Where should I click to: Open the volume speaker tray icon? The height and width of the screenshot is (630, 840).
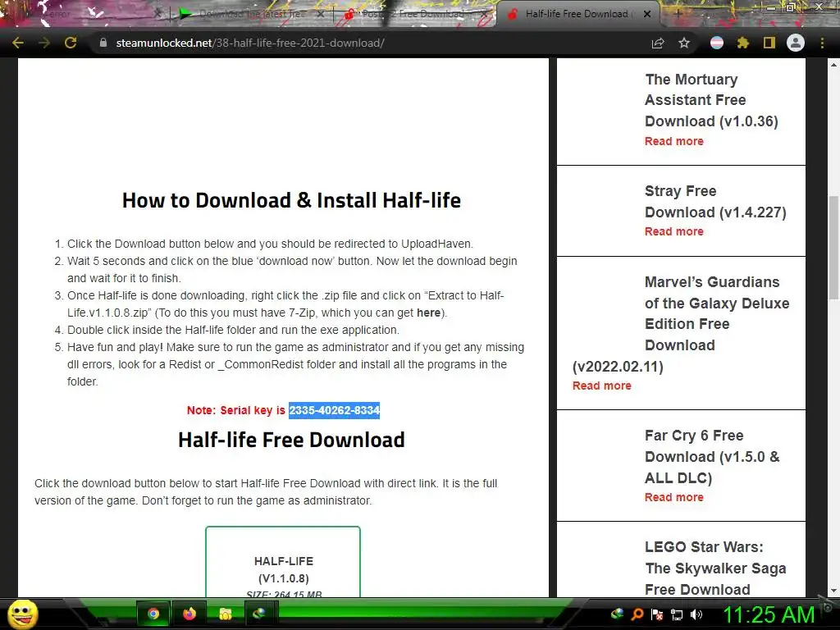(x=696, y=614)
